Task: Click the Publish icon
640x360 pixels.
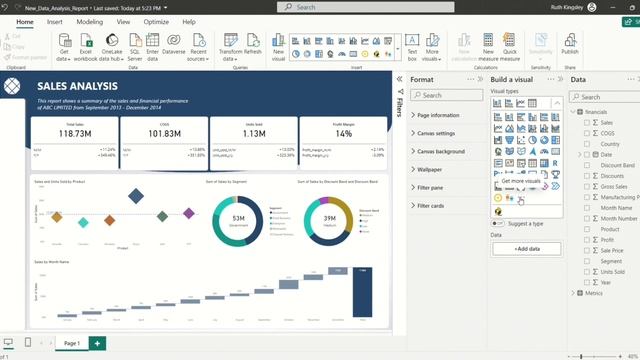Action: (x=570, y=44)
